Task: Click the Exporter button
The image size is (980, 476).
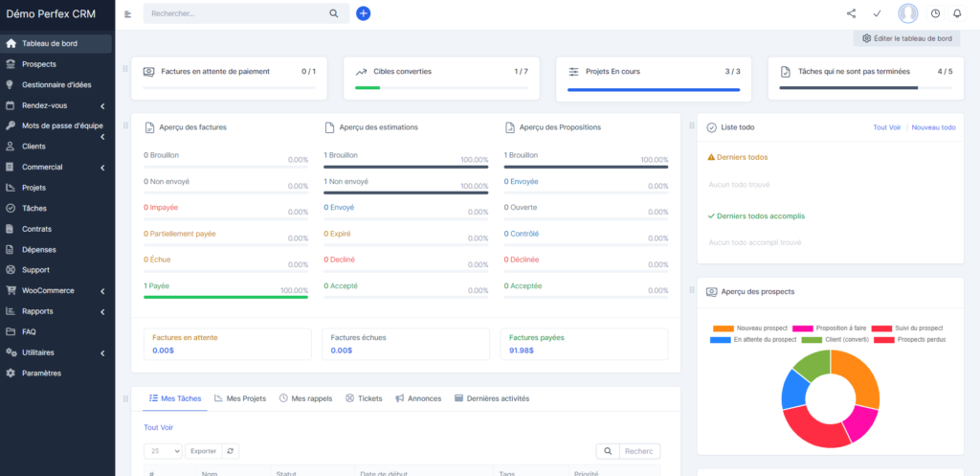Action: click(203, 451)
